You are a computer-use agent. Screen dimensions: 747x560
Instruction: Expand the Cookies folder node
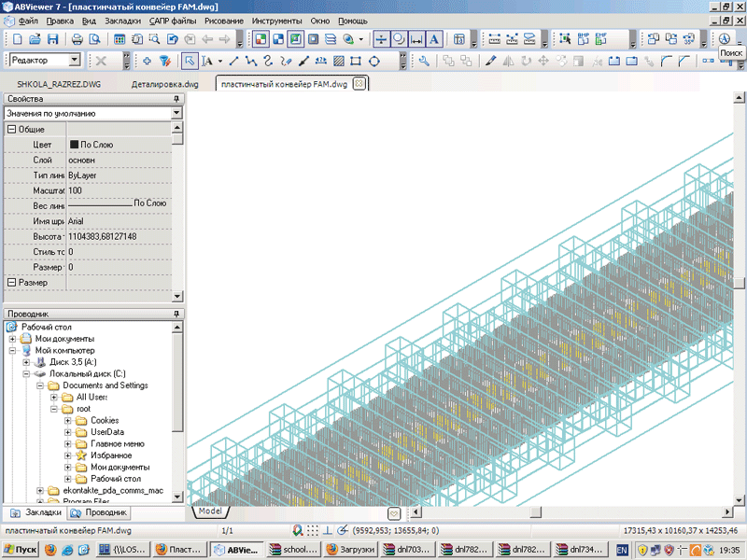pos(68,420)
